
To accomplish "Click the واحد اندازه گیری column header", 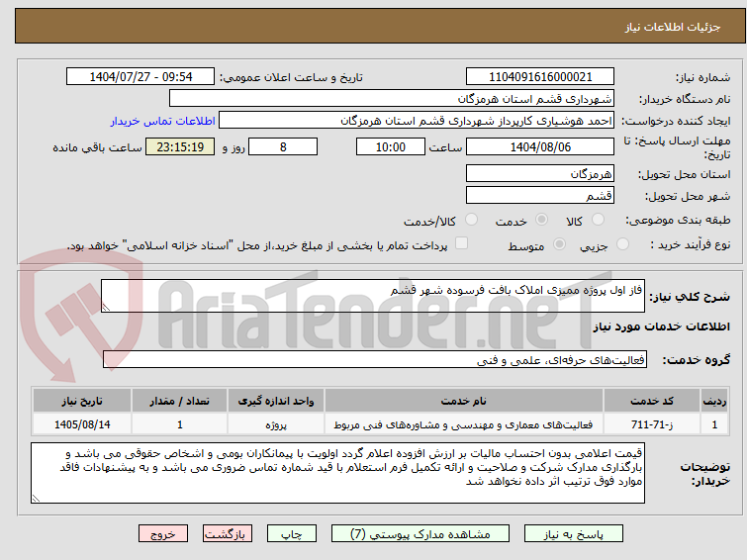I will tap(276, 401).
